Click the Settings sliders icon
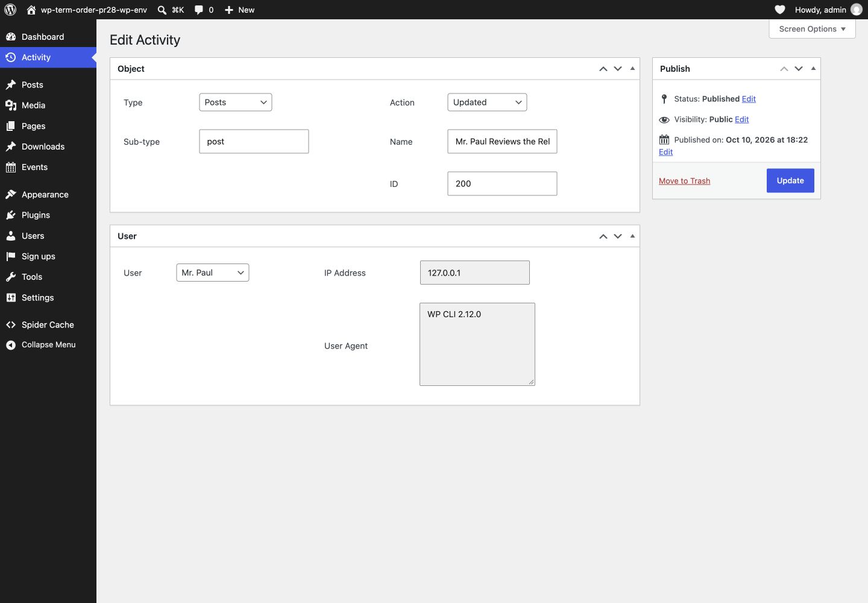This screenshot has width=868, height=603. click(11, 297)
